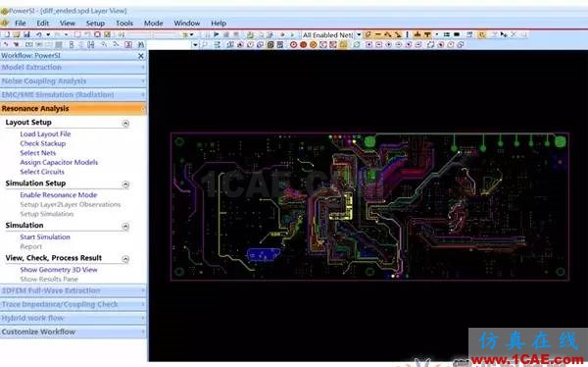Viewport: 588px width, 367px height.
Task: Click Setup Layer2Layer Observations entry
Action: 71,204
